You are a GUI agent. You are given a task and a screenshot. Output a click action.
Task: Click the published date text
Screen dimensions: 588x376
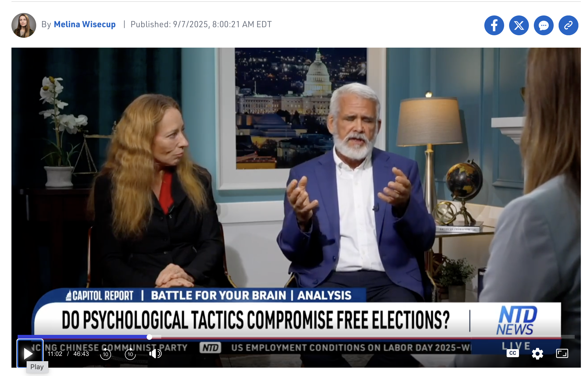coord(201,24)
